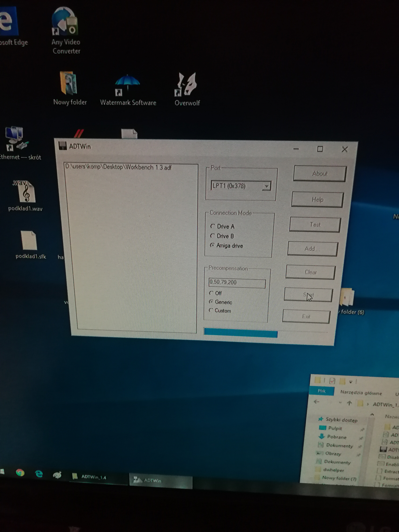This screenshot has width=399, height=532.
Task: Select Drive A connection mode
Action: pos(222,226)
